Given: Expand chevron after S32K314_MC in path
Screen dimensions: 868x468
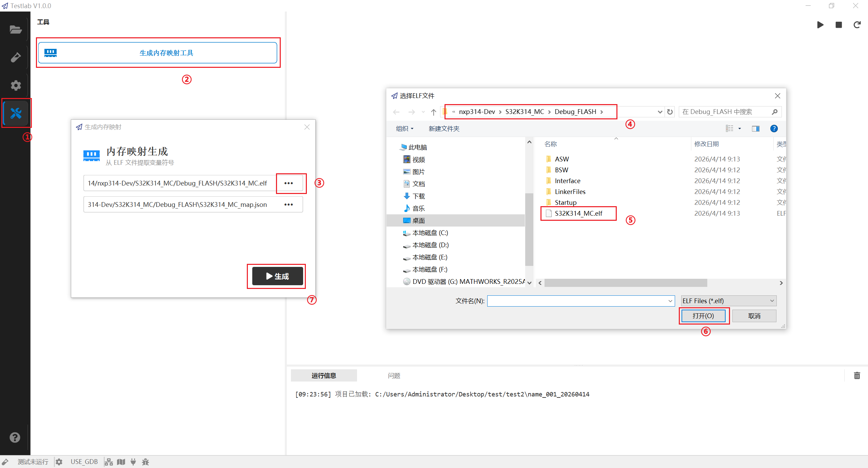Looking at the screenshot, I should [x=549, y=112].
